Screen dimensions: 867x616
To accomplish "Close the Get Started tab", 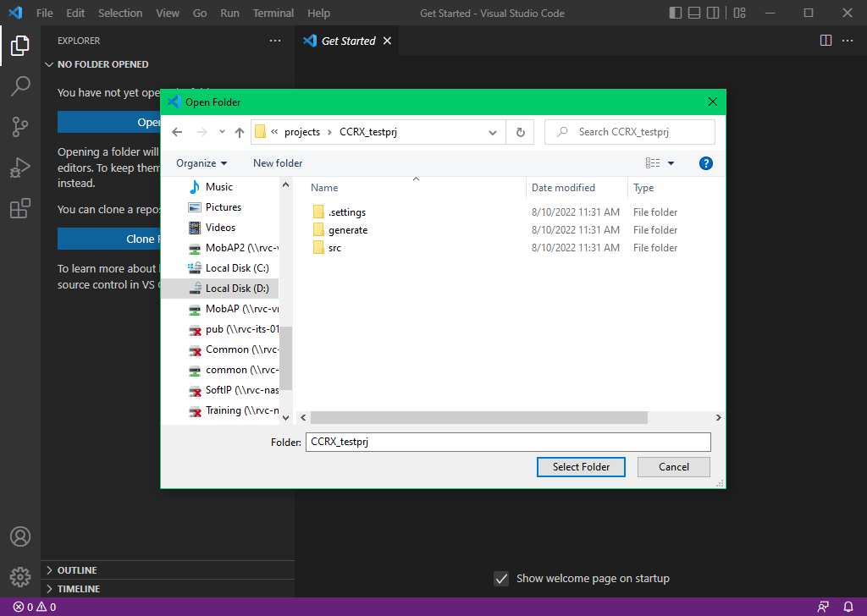I will coord(387,41).
